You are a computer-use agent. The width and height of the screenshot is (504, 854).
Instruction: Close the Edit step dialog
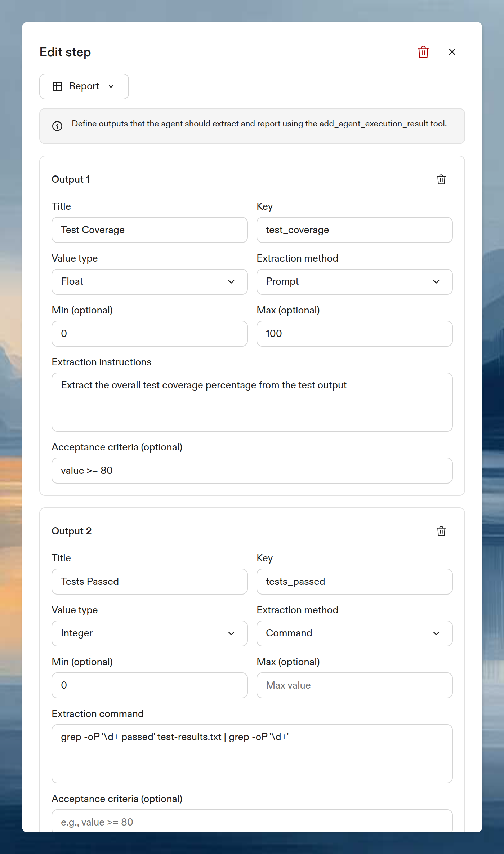(452, 52)
